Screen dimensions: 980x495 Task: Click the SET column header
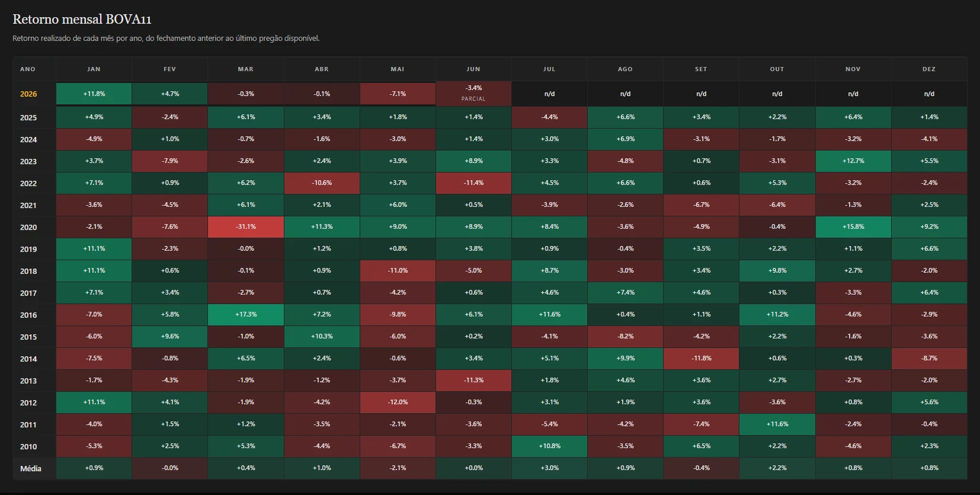pos(701,69)
